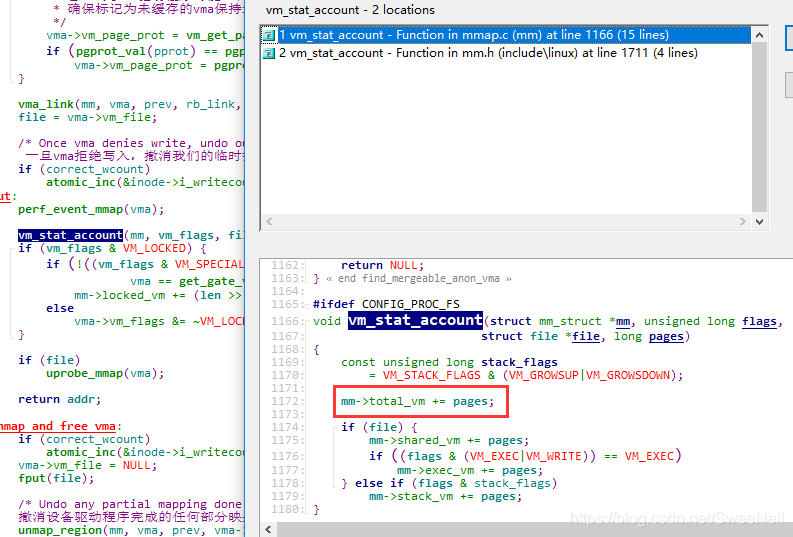Click the results list scroll-up arrow
The height and width of the screenshot is (537, 793).
click(759, 35)
